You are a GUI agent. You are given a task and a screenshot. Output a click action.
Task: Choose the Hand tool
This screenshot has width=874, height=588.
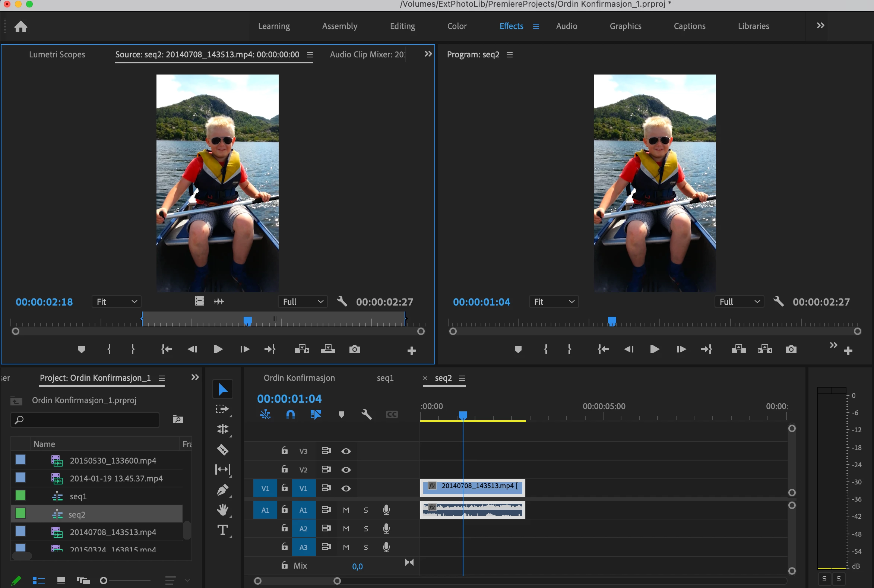(223, 510)
